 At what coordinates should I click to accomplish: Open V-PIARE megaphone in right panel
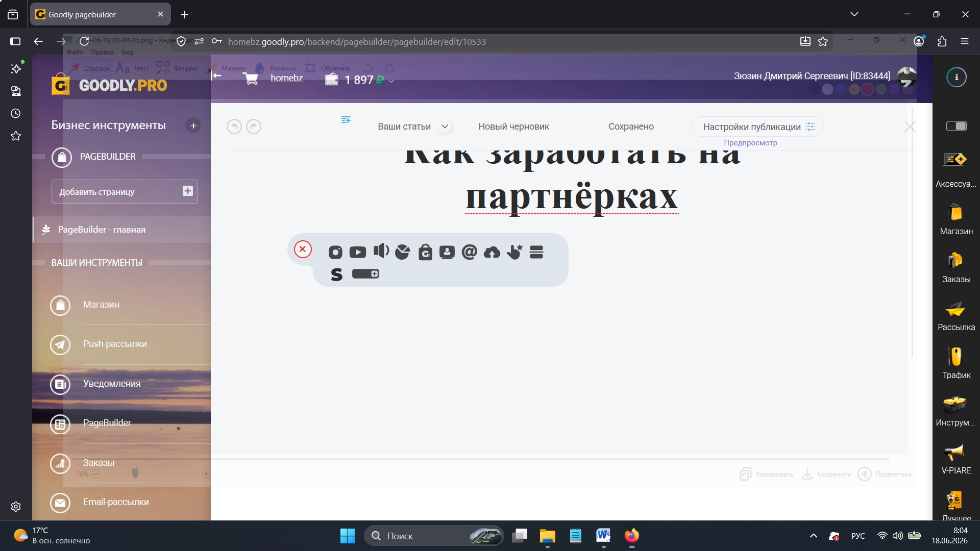point(955,459)
